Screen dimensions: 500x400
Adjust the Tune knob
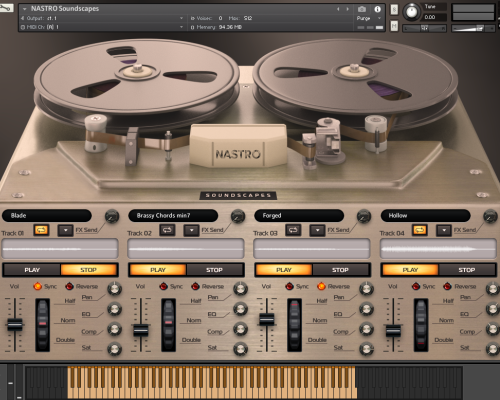click(412, 12)
